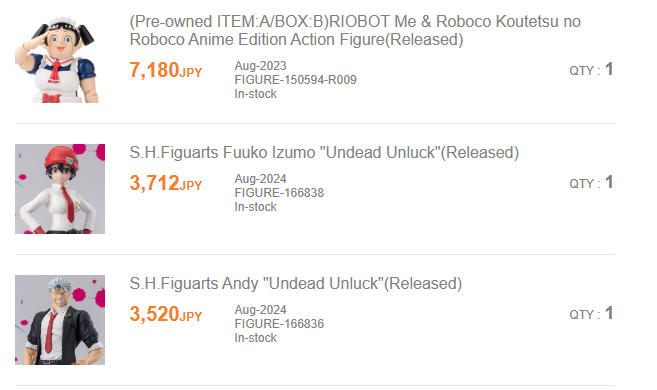
Task: Click In-stock status of the Andy item
Action: click(256, 338)
